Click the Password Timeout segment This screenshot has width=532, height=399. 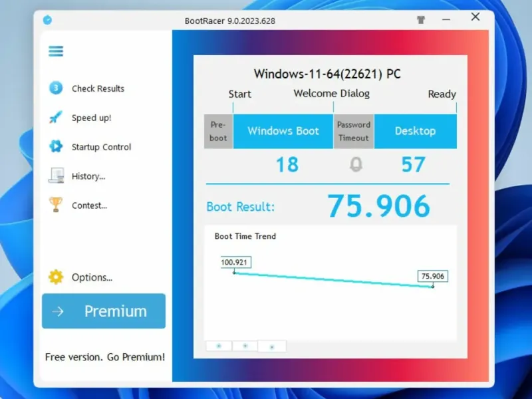354,131
